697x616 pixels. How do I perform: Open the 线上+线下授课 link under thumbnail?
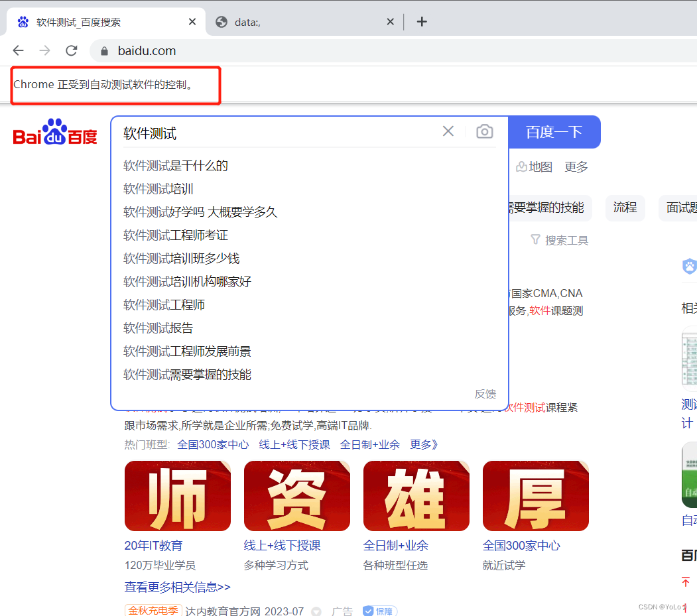tap(283, 545)
